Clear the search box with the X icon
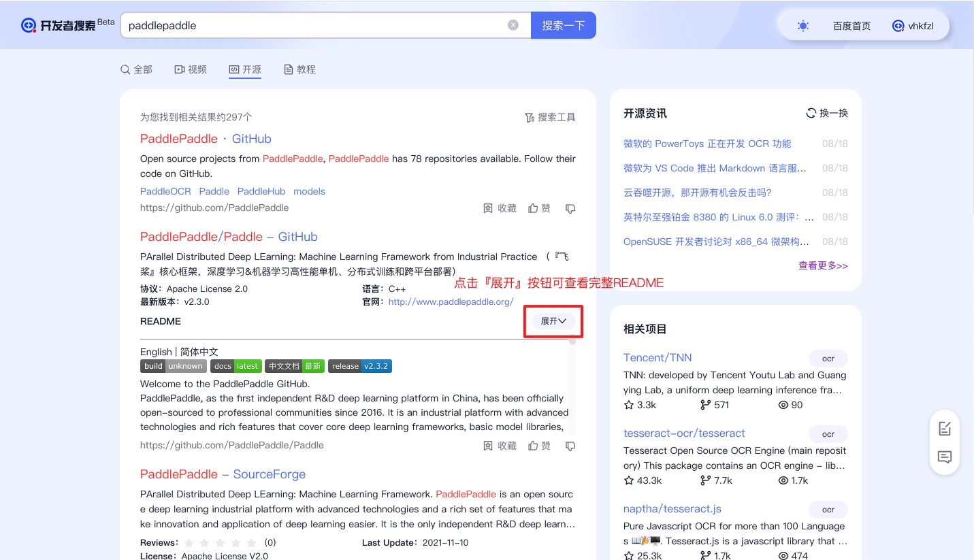The width and height of the screenshot is (974, 560). tap(513, 25)
